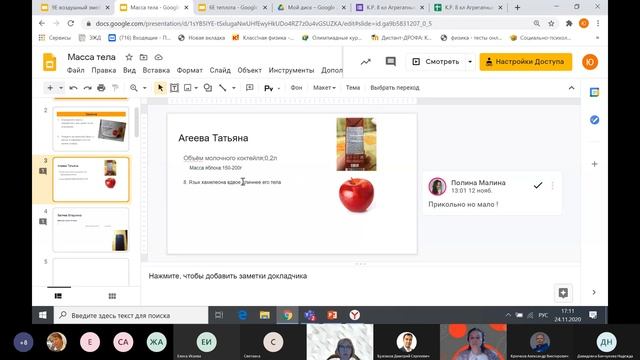Open Explore button bottom right
This screenshot has height=360, width=640.
(563, 293)
